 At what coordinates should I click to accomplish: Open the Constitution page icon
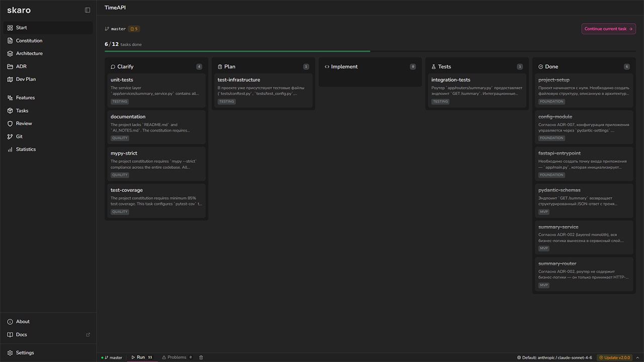click(x=10, y=41)
